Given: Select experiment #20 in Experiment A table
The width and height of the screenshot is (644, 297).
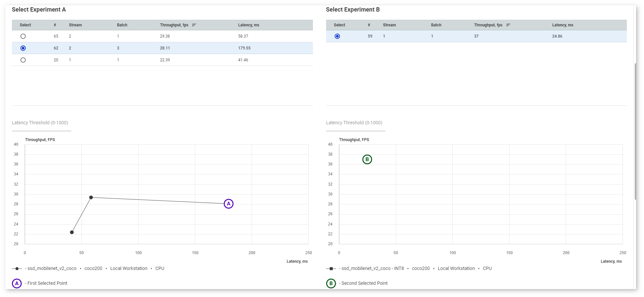Looking at the screenshot, I should tap(23, 60).
